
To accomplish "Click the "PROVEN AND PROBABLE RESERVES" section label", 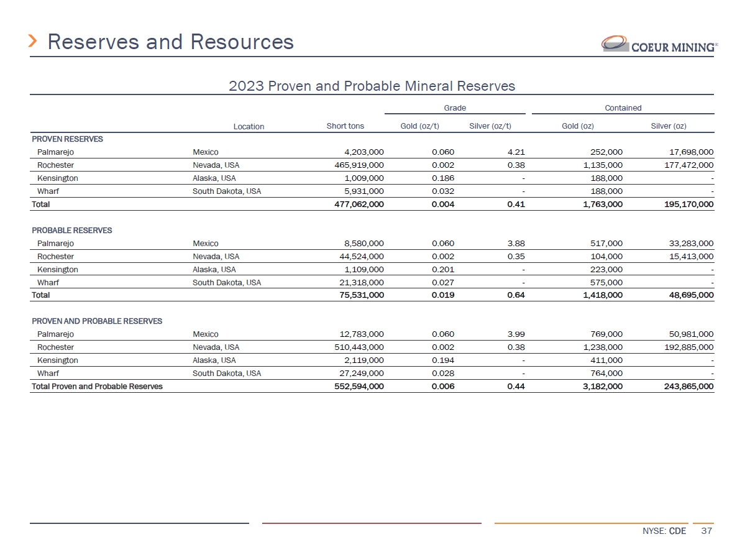I will pyautogui.click(x=96, y=321).
